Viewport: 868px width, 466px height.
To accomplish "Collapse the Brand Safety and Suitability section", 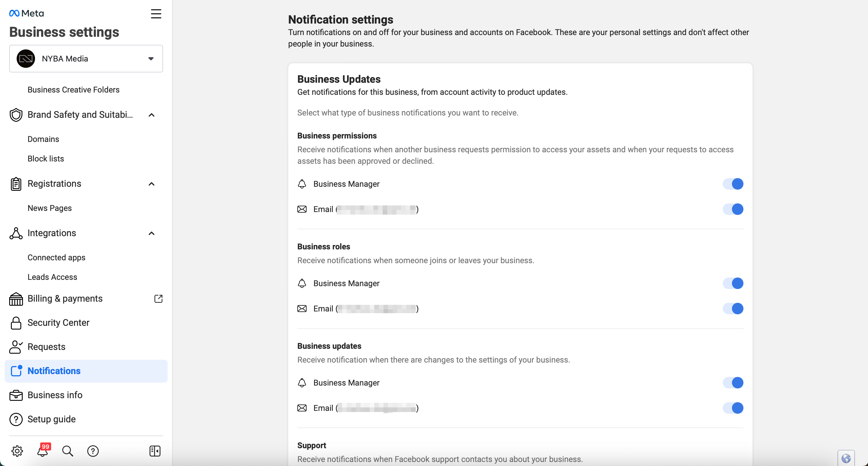I will 152,115.
